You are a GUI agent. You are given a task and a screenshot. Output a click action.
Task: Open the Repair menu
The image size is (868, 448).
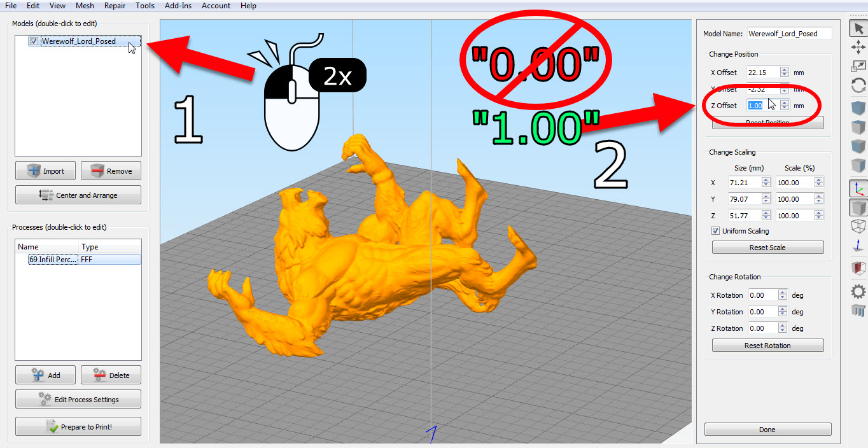(115, 6)
